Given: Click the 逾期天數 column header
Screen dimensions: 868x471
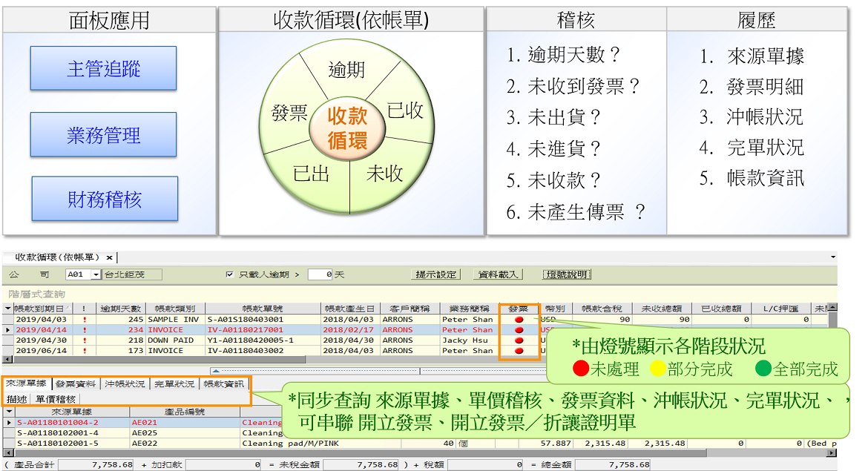Looking at the screenshot, I should point(120,309).
